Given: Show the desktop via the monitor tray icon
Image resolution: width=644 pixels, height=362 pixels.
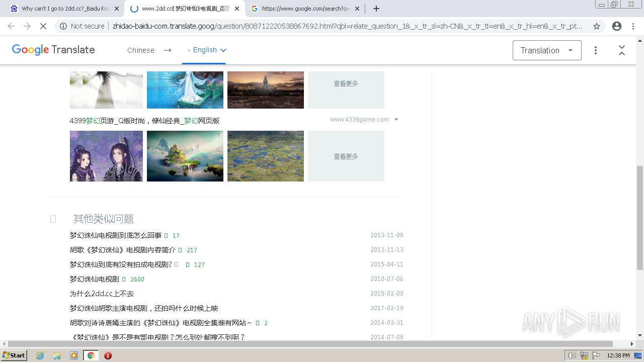Looking at the screenshot, I should (638, 355).
